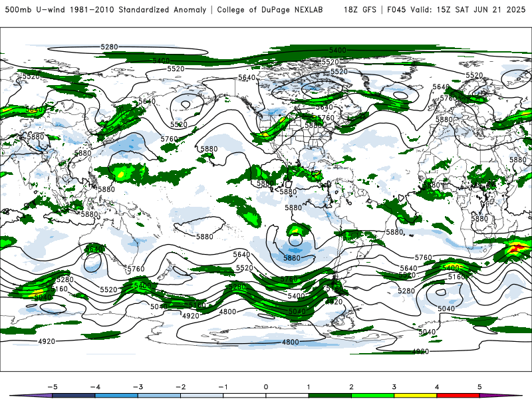This screenshot has width=532, height=399.
Task: Click the "2" colorbar label
Action: tap(352, 387)
